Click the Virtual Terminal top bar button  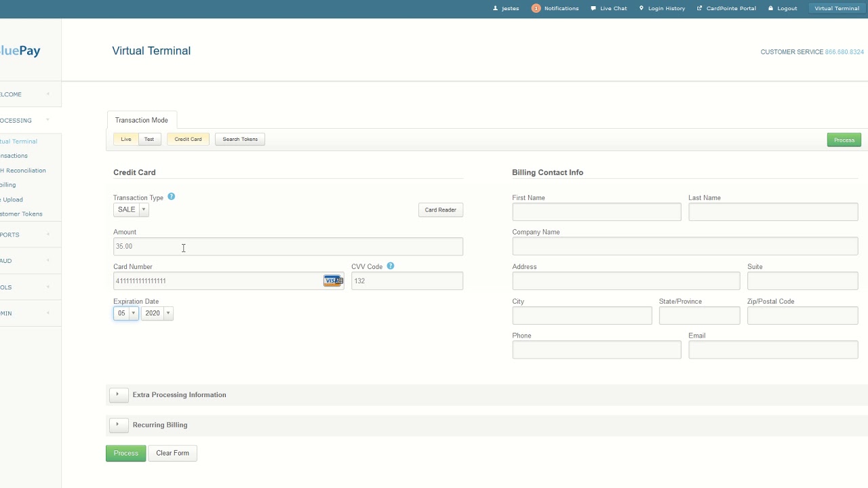click(837, 8)
